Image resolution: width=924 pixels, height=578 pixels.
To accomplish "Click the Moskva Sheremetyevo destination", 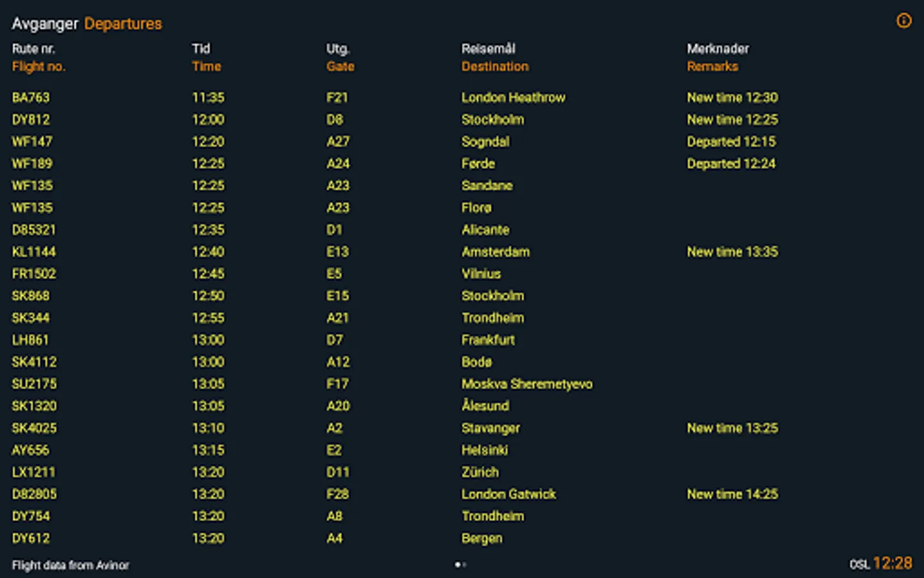I will point(527,384).
